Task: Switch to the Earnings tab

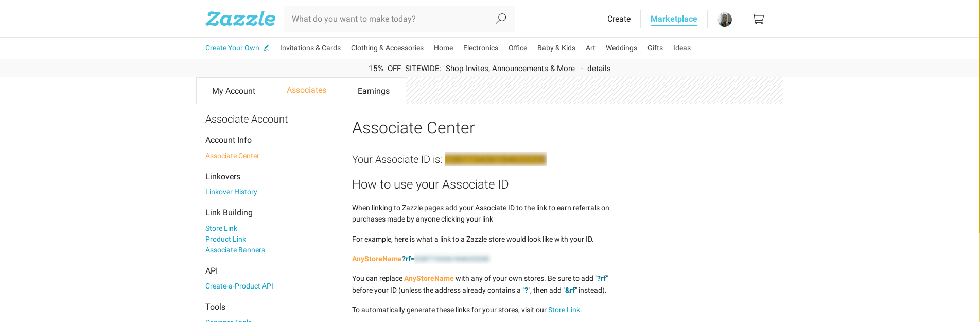Action: pyautogui.click(x=374, y=91)
